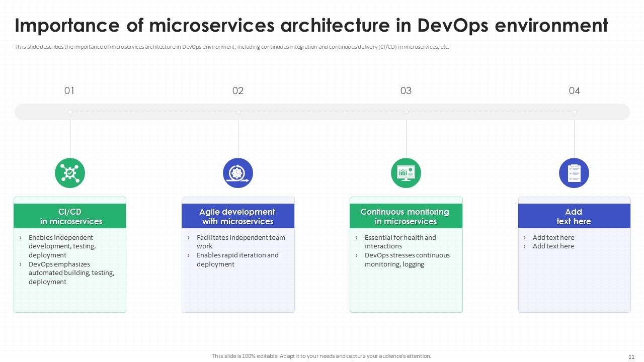Click the Agile development with microservices header
This screenshot has width=644, height=362.
pyautogui.click(x=237, y=216)
